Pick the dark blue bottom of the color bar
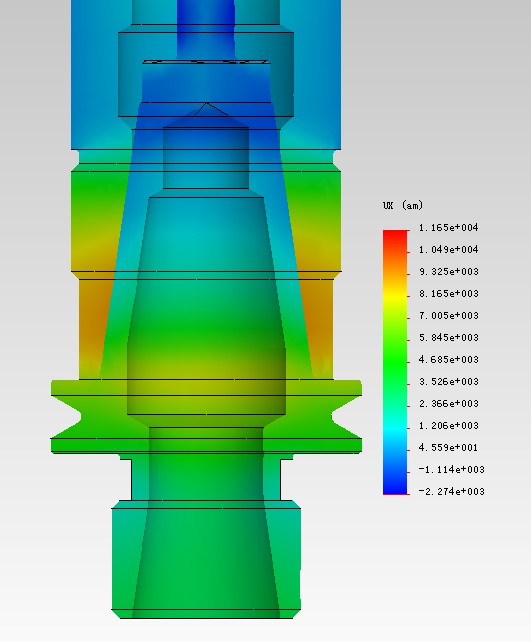 pos(395,485)
